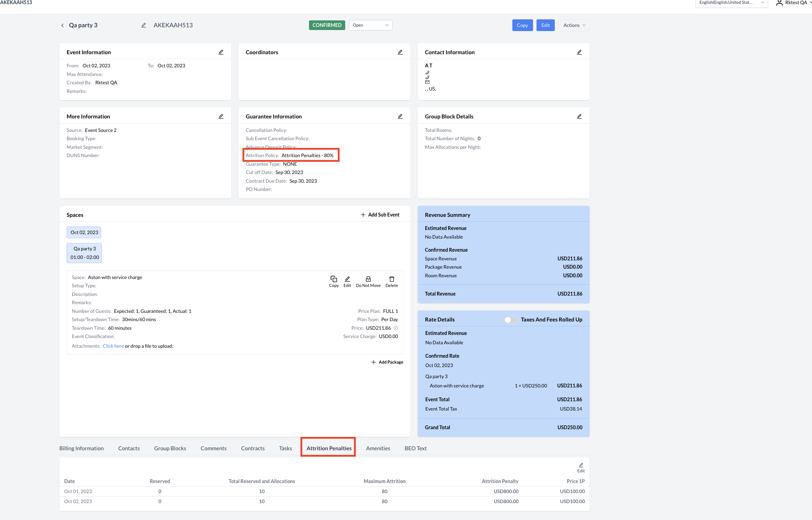This screenshot has width=812, height=520.
Task: Select the Oct 02, 2023 date chip
Action: pyautogui.click(x=84, y=232)
